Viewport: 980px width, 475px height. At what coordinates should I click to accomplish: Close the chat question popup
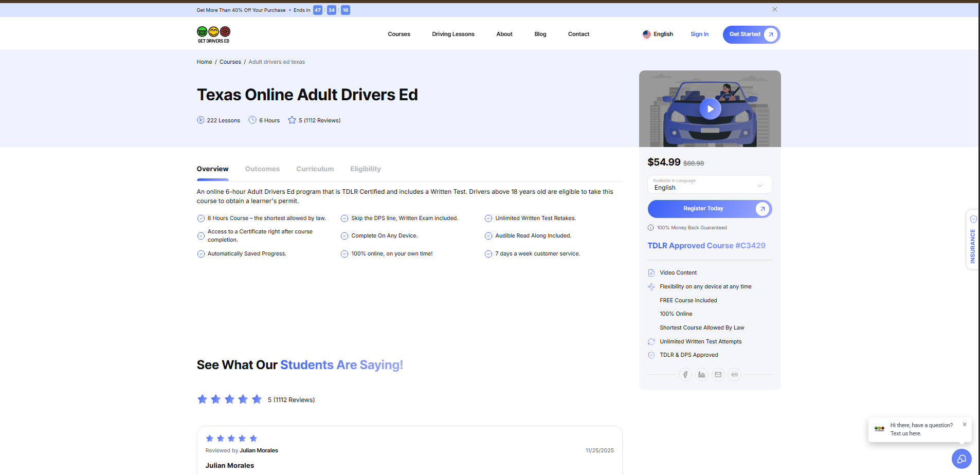[965, 424]
